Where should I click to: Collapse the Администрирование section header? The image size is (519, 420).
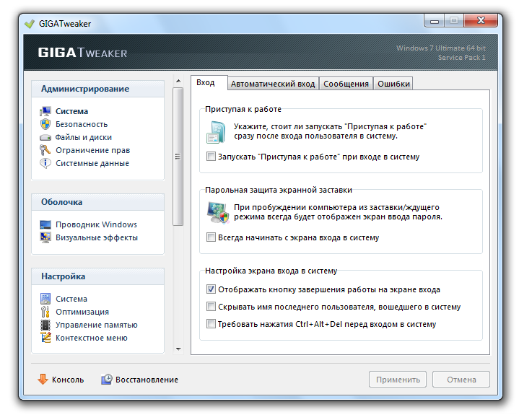click(x=98, y=89)
